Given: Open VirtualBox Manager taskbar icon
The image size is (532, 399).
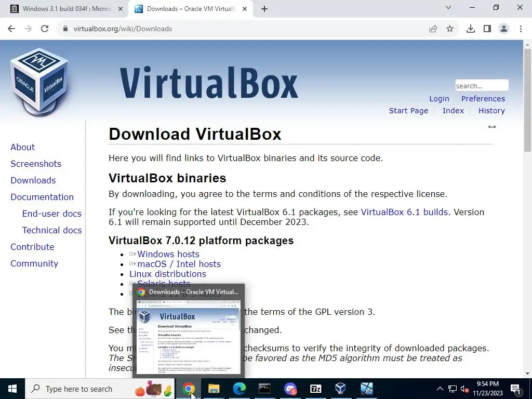Looking at the screenshot, I should [341, 389].
